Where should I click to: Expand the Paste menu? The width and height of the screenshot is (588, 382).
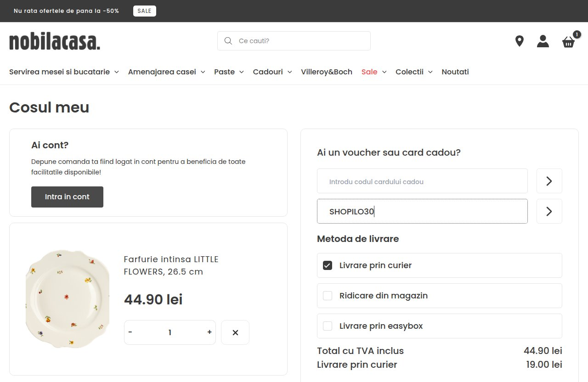click(229, 72)
